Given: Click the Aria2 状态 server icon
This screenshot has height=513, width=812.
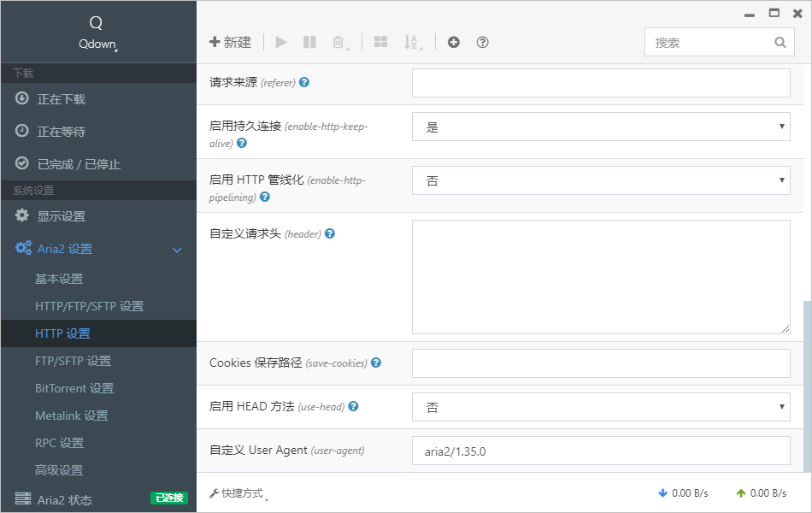Looking at the screenshot, I should pos(23,498).
